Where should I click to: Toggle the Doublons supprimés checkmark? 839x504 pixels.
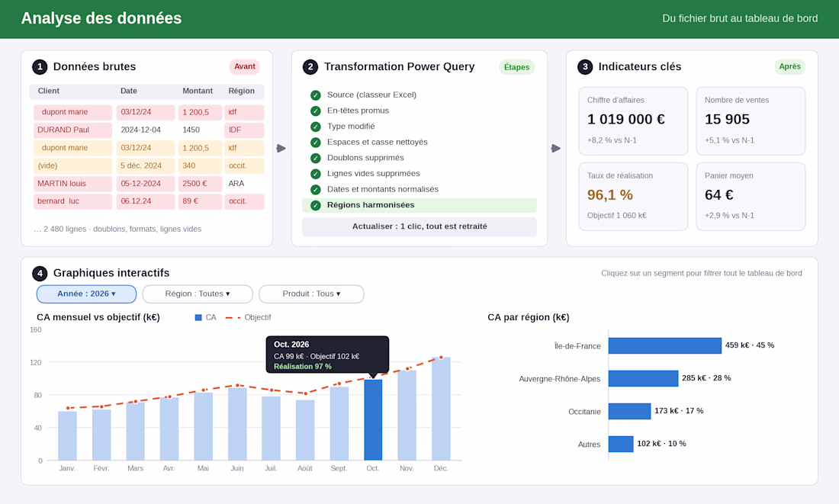click(x=316, y=159)
